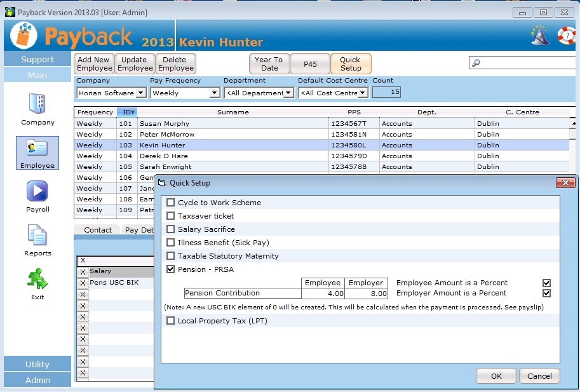Switch to the Contact tab
Image resolution: width=580 pixels, height=392 pixels.
coord(98,230)
